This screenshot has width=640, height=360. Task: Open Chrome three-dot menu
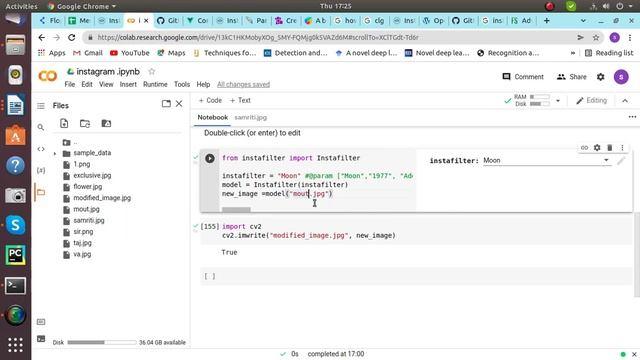click(630, 38)
